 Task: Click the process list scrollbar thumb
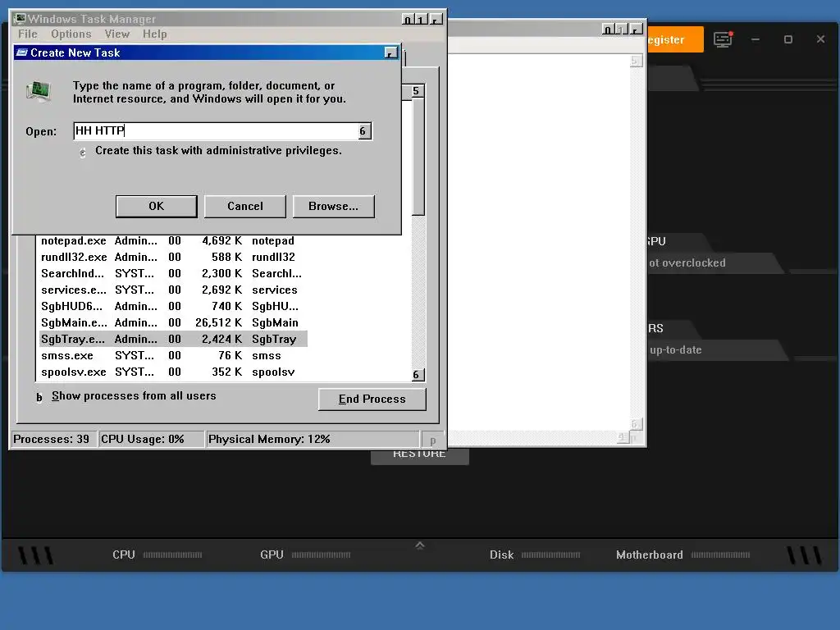[418, 157]
